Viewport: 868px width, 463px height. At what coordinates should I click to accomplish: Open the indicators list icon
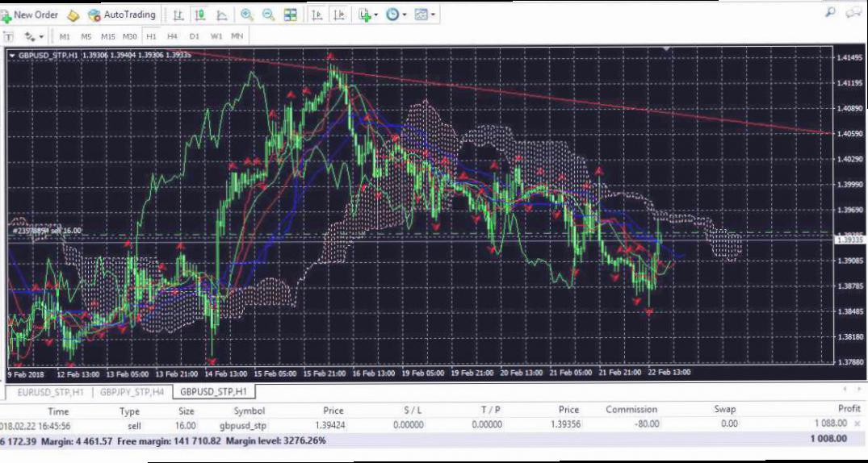[364, 15]
